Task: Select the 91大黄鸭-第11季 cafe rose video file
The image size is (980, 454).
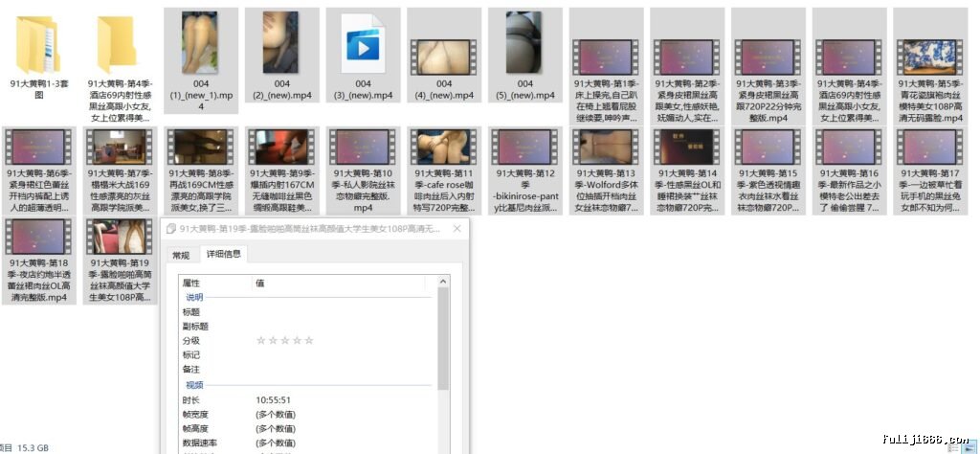Action: pyautogui.click(x=444, y=171)
